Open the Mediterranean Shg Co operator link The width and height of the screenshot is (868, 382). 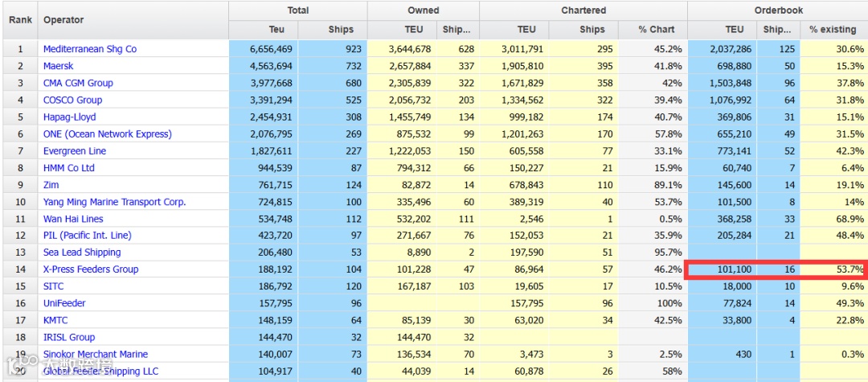90,49
